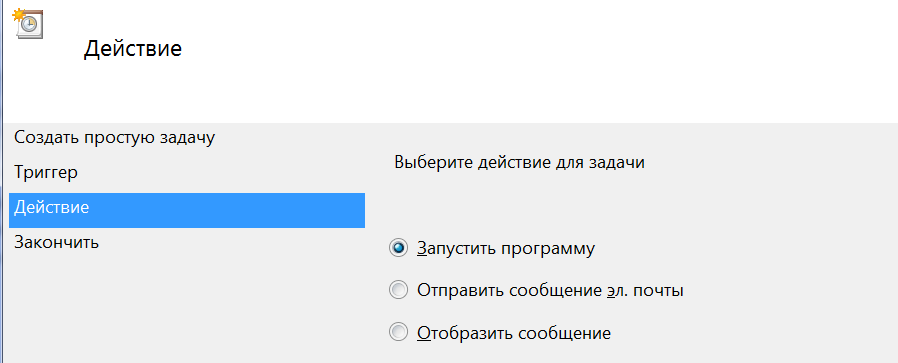
Task: Click the Выберите действие для задачи prompt text
Action: tap(519, 163)
